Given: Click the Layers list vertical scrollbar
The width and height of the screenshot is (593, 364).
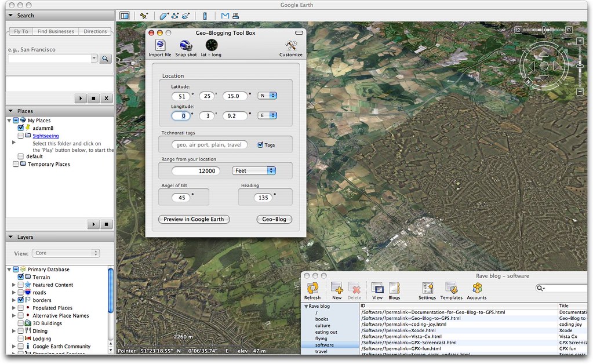Looking at the screenshot, I should (x=111, y=290).
